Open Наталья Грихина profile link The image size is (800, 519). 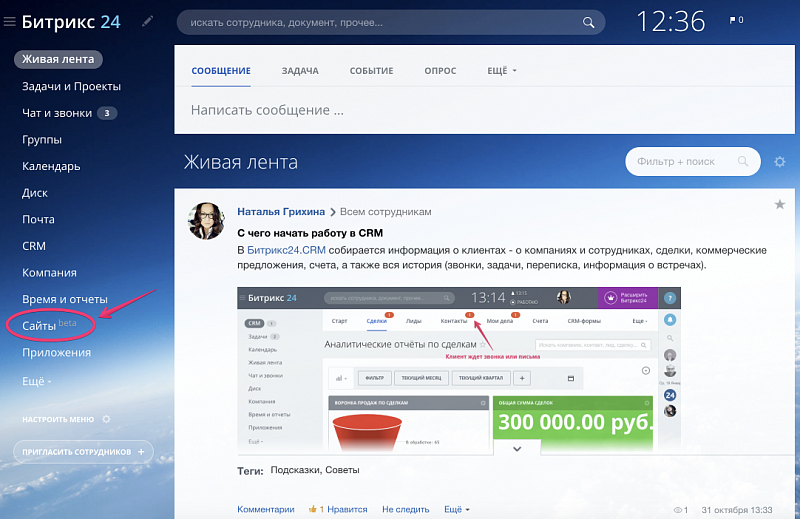[281, 211]
